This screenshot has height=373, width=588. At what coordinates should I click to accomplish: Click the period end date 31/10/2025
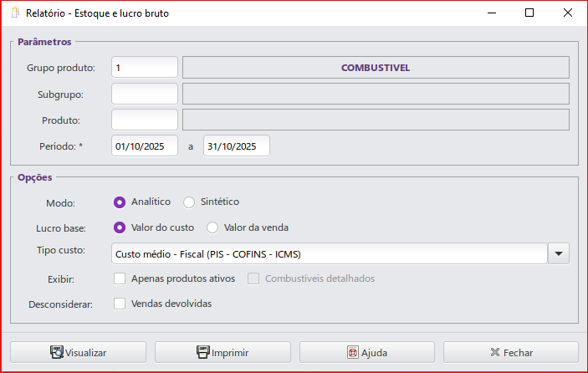pyautogui.click(x=236, y=146)
